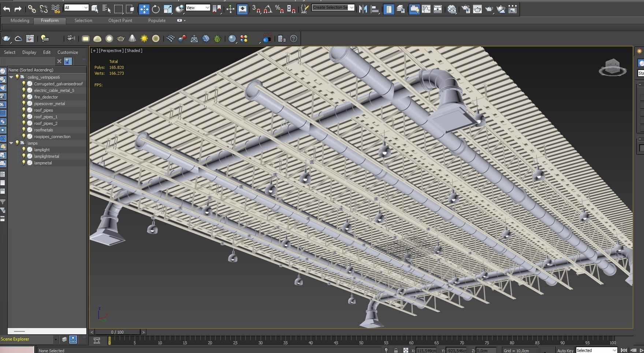Image resolution: width=644 pixels, height=353 pixels.
Task: Activate the Select Object tool
Action: point(95,9)
